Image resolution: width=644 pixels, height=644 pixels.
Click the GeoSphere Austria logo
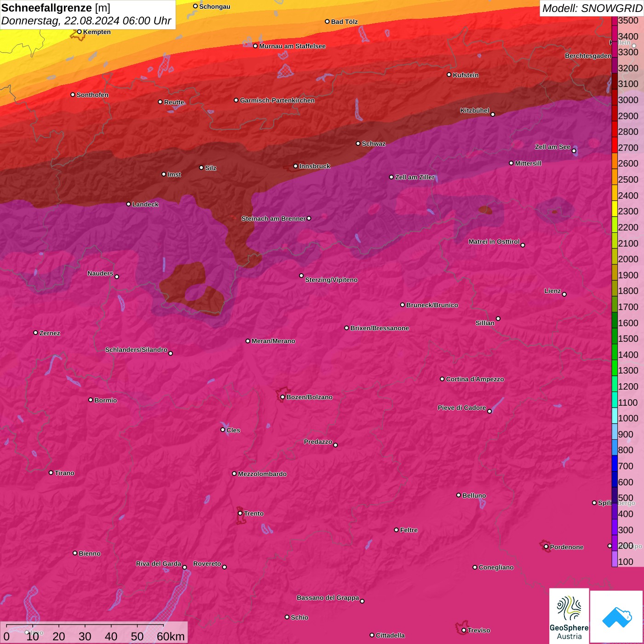(x=569, y=616)
